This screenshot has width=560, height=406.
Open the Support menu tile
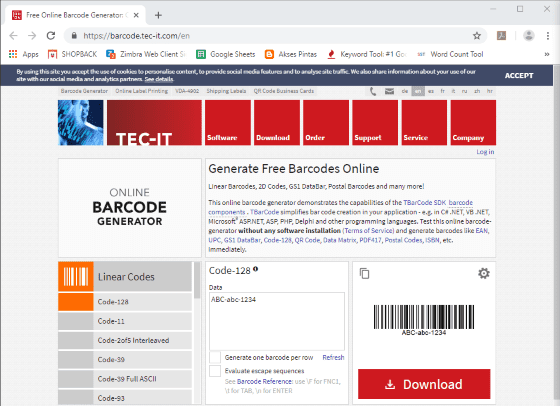[375, 122]
